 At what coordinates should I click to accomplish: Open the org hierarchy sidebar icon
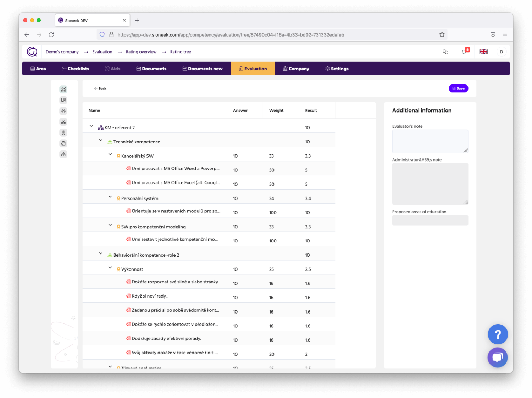[63, 111]
